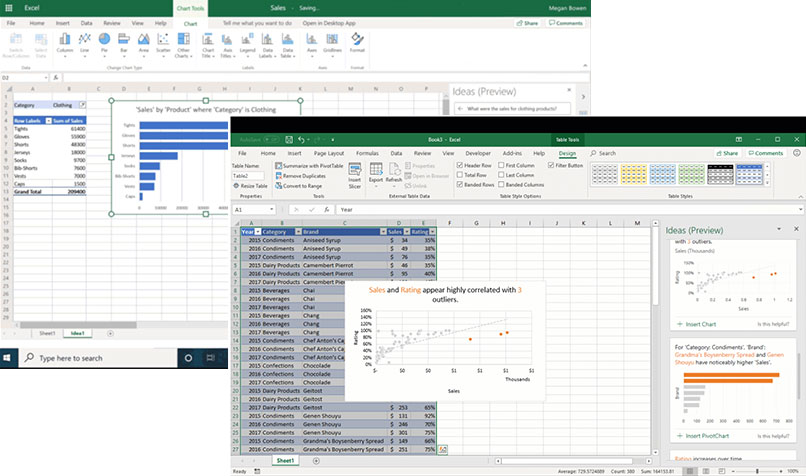Open the Sales column filter dropdown

(407, 232)
